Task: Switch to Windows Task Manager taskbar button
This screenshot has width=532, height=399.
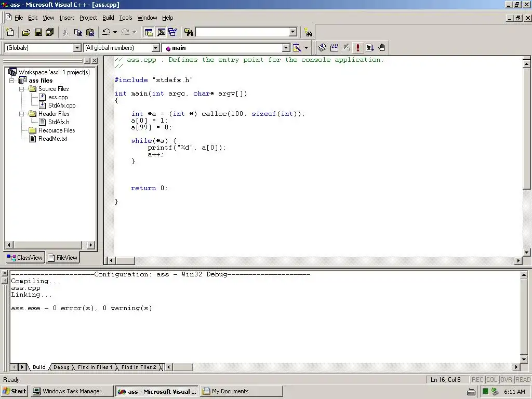Action: tap(72, 391)
